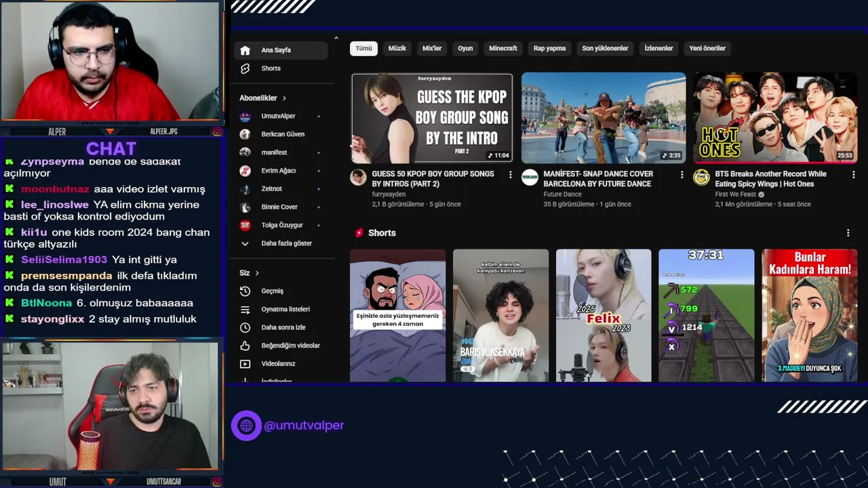Screen dimensions: 868x488
Task: Click the red Shorts logo in shelf header
Action: pyautogui.click(x=359, y=233)
